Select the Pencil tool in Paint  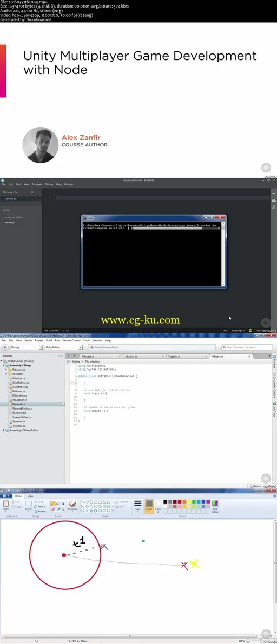52,503
